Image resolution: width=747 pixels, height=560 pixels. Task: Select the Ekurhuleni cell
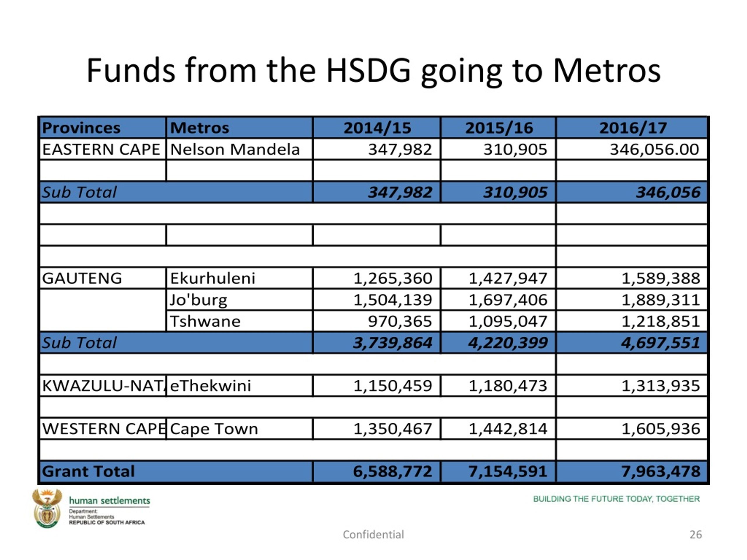pos(240,278)
